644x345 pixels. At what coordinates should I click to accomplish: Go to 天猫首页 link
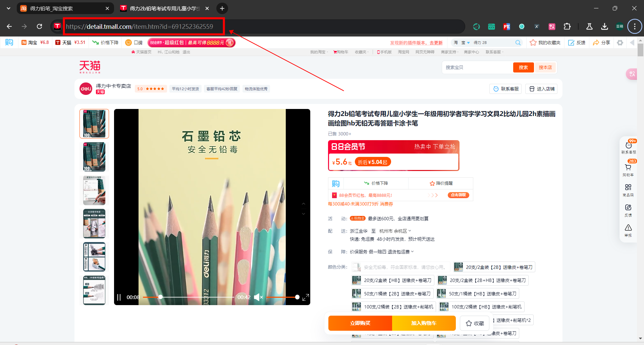pos(142,52)
